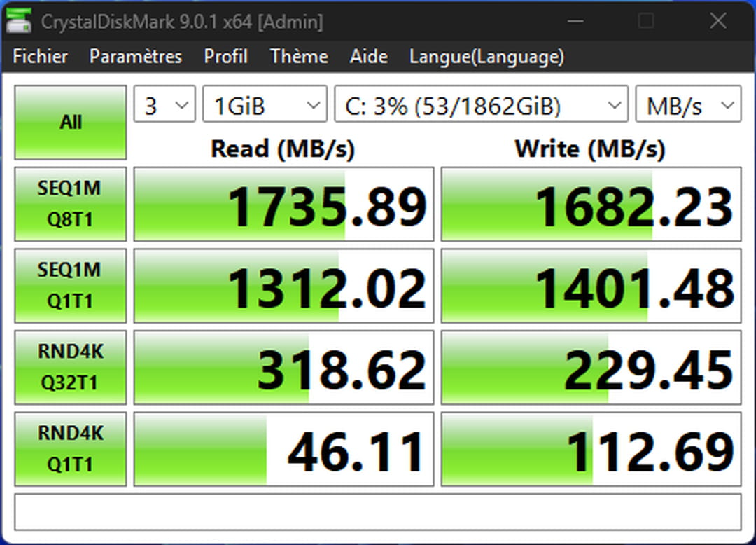
Task: Run the SEQ1M Q8T1 test
Action: [x=71, y=204]
